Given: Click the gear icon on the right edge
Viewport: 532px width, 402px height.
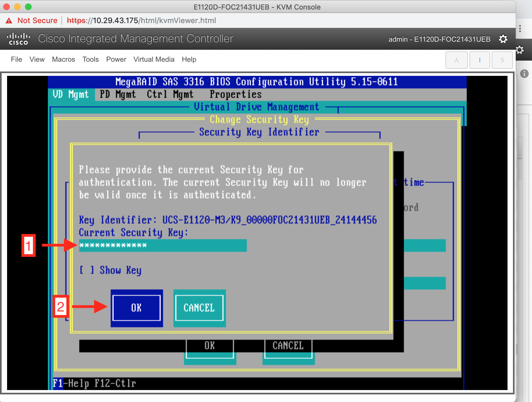Looking at the screenshot, I should pos(519,50).
